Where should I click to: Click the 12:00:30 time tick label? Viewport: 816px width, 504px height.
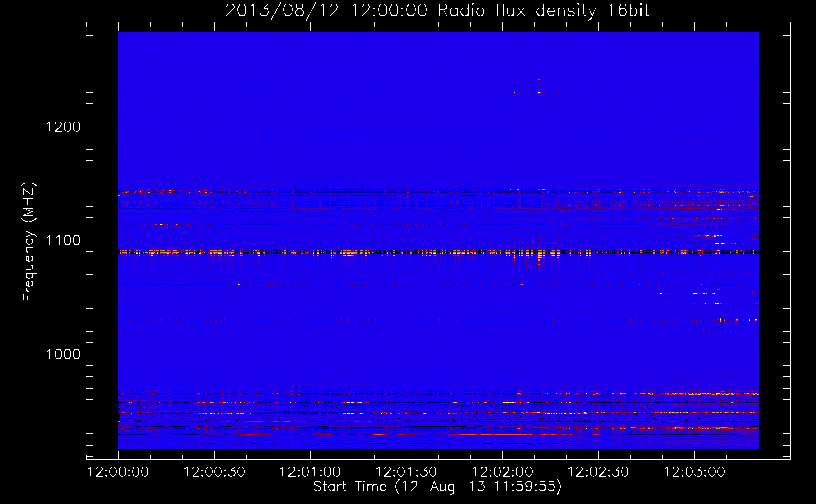coord(214,472)
